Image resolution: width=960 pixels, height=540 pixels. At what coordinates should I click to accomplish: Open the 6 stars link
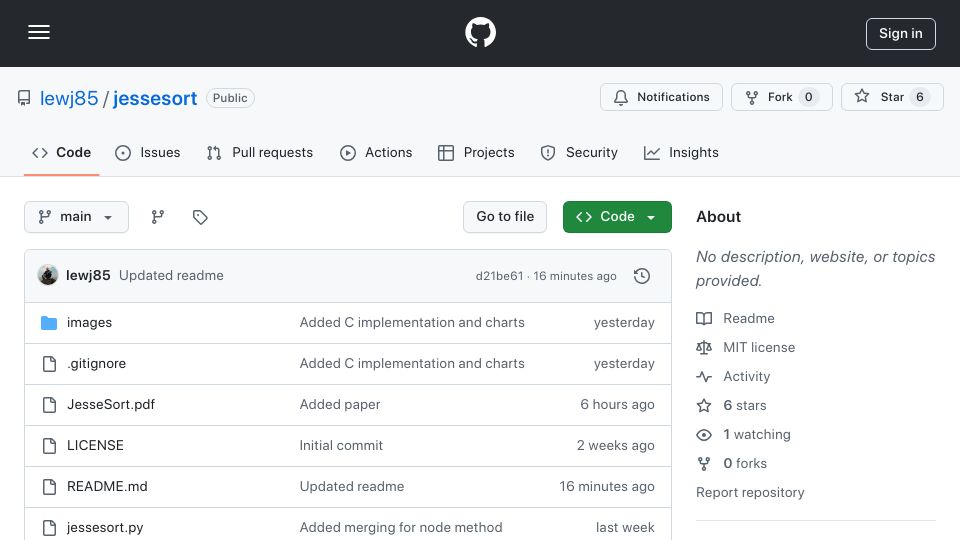coord(744,405)
